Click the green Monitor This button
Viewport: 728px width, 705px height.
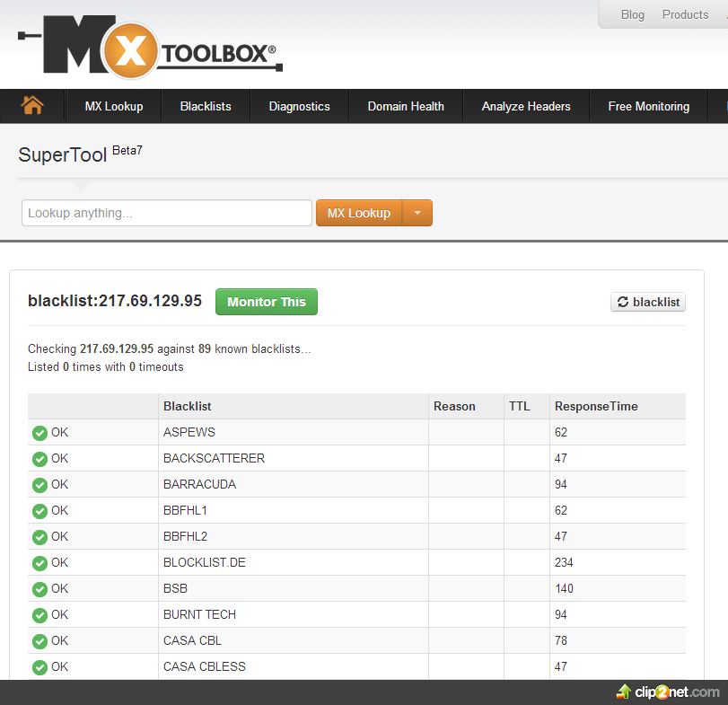(x=267, y=302)
